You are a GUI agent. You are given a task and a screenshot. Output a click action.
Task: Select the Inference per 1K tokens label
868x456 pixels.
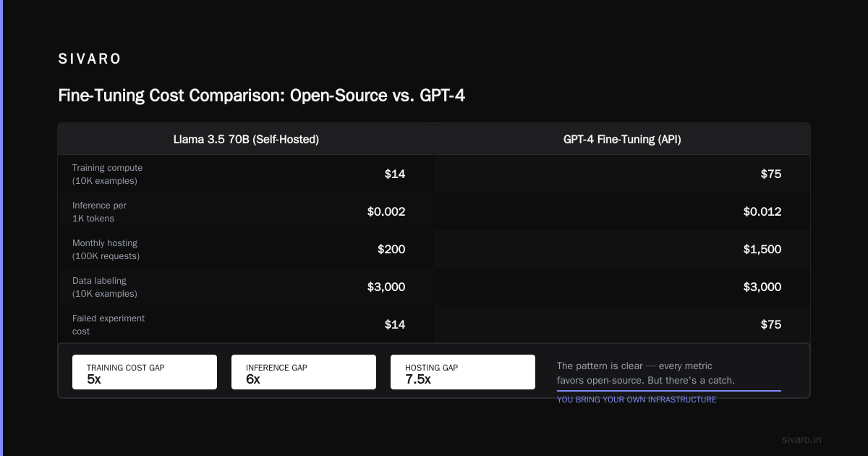(99, 212)
